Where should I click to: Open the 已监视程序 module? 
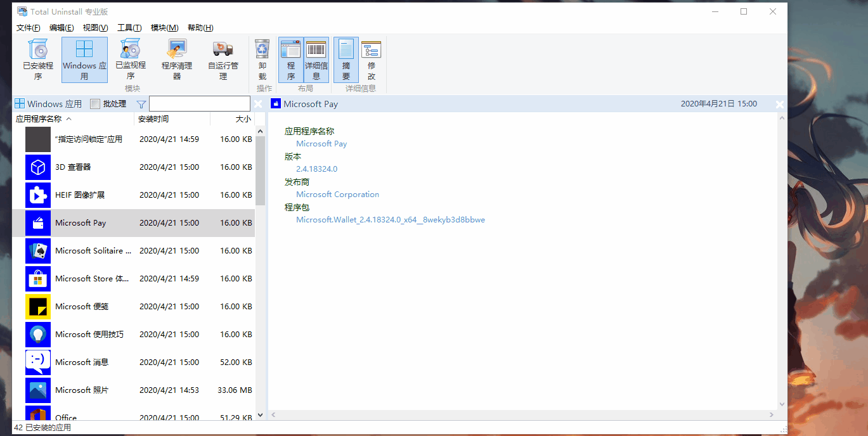pyautogui.click(x=131, y=60)
